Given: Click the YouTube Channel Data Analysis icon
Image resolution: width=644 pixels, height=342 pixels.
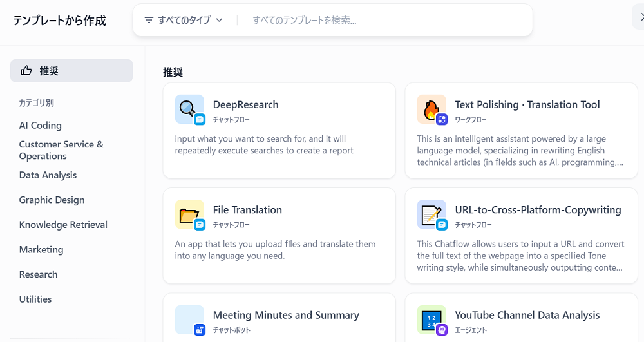Looking at the screenshot, I should pyautogui.click(x=431, y=319).
